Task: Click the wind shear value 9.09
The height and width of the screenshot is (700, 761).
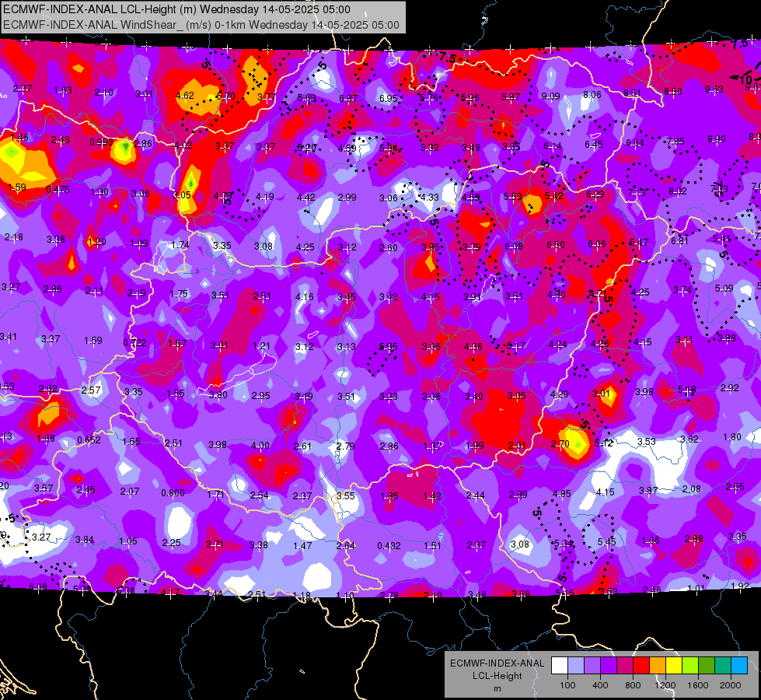Action: [551, 96]
